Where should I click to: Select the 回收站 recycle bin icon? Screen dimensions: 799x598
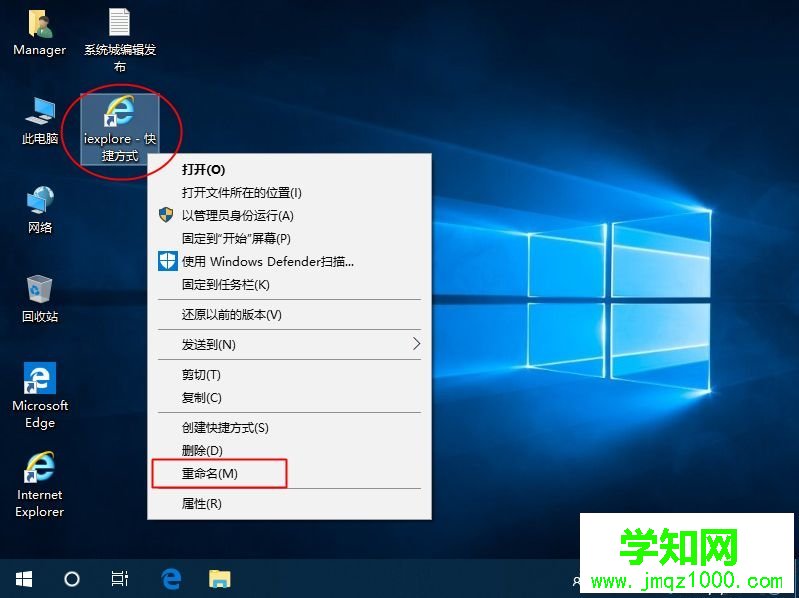pos(40,298)
